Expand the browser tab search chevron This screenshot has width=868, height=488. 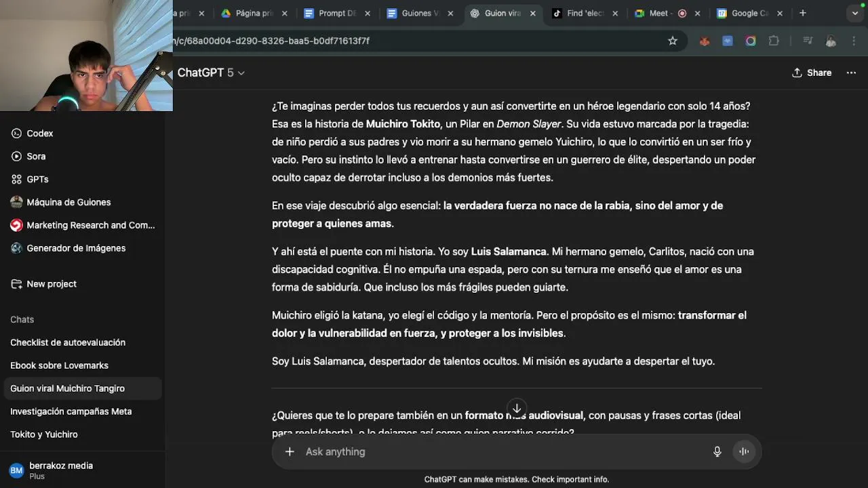855,13
